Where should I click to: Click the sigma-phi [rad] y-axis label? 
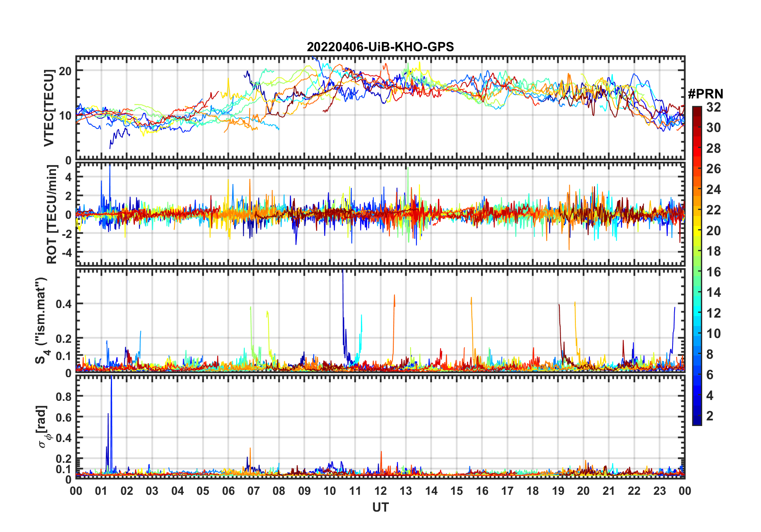[44, 426]
